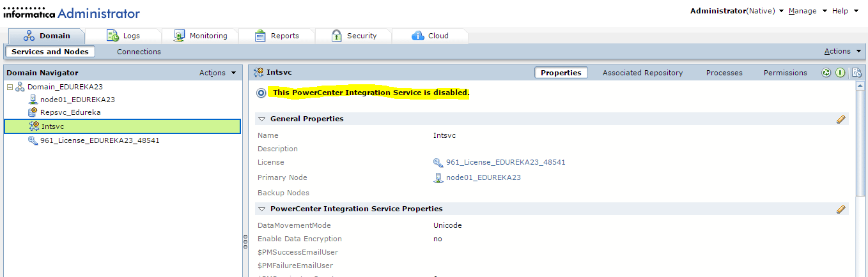The image size is (868, 277).
Task: Open the Administrator(Native) user dropdown
Action: tap(737, 11)
